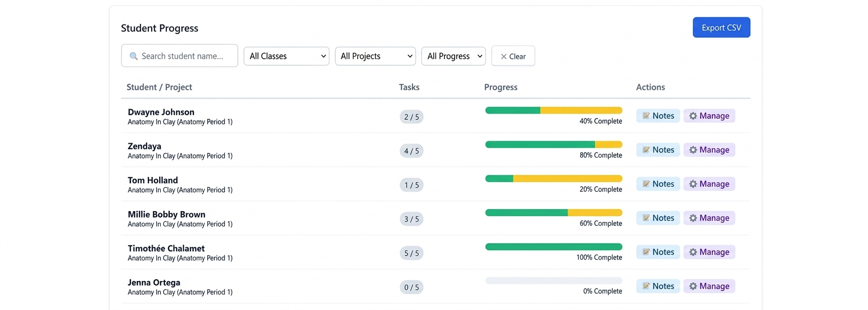Open Notes for Timothée Chalamet
Viewport: 868px width, 310px height.
[658, 252]
